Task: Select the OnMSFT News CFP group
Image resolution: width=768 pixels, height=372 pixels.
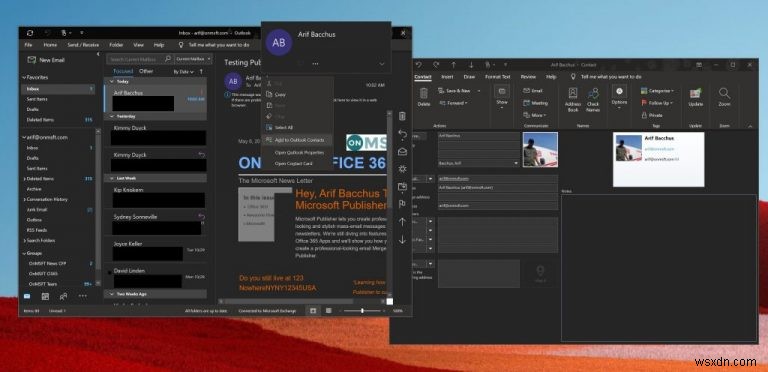Action: [x=47, y=263]
